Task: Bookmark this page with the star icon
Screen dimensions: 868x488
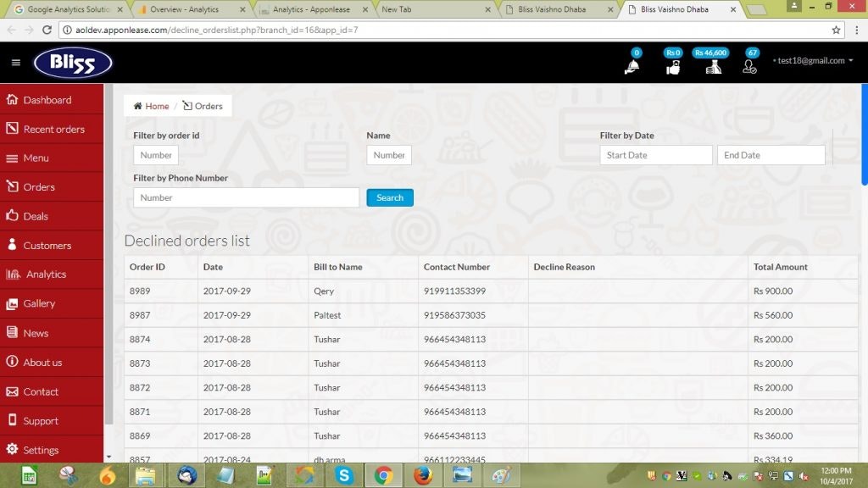Action: coord(836,30)
